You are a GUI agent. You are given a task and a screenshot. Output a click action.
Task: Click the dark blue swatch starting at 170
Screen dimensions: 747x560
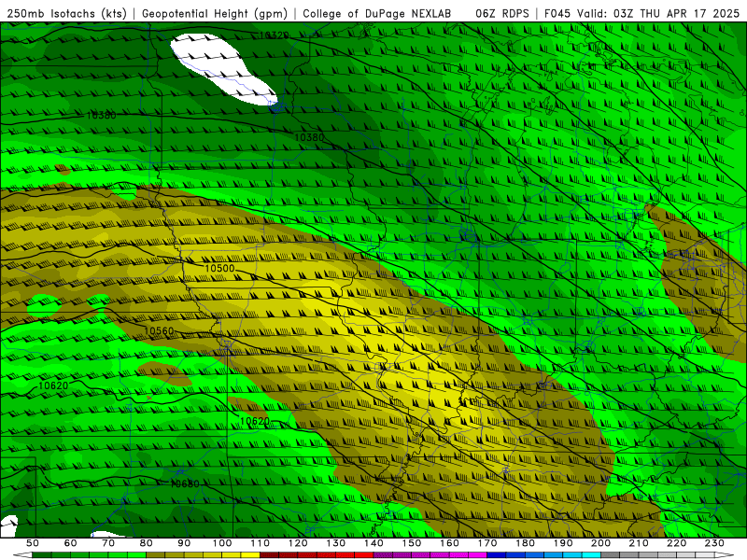coord(497,555)
